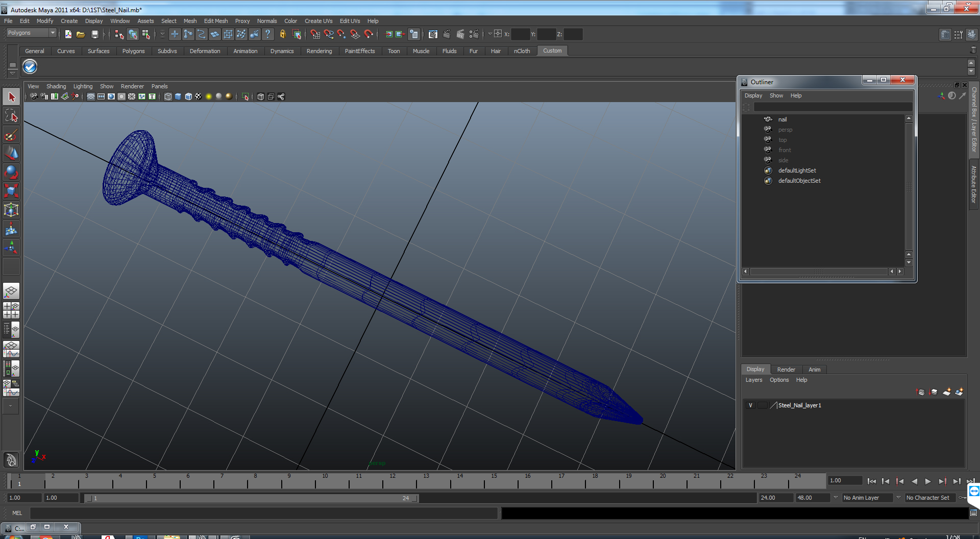Screen dimensions: 980x539
Task: Click the time range slider bar
Action: tap(251, 498)
